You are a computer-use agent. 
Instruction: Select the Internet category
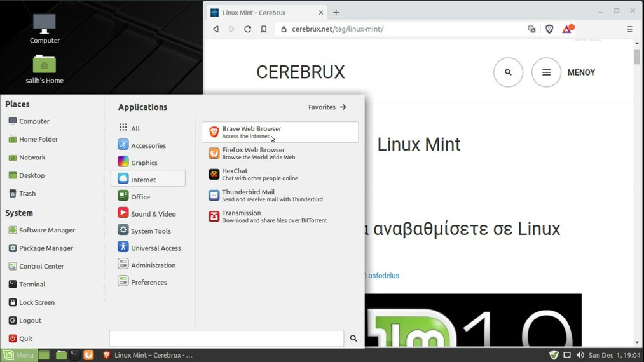pos(148,179)
